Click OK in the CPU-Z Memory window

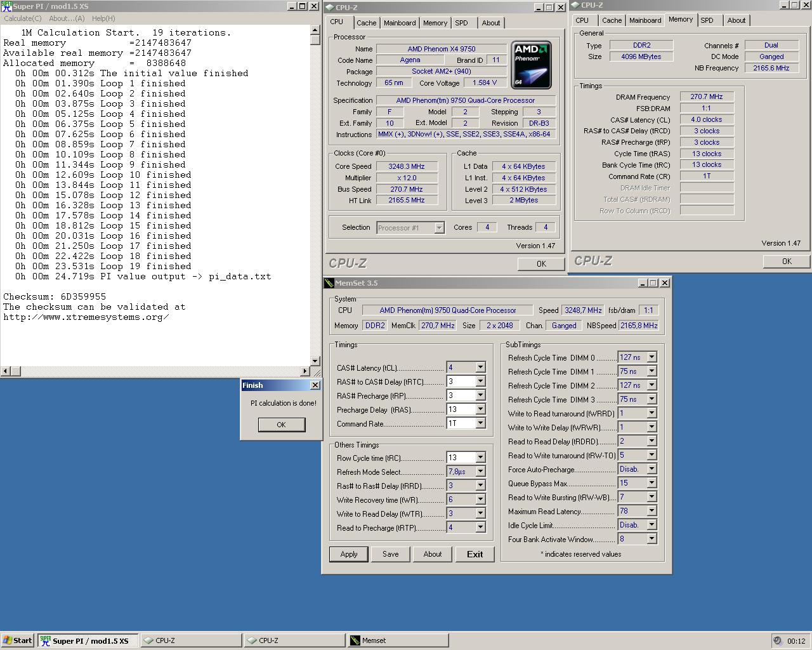787,262
